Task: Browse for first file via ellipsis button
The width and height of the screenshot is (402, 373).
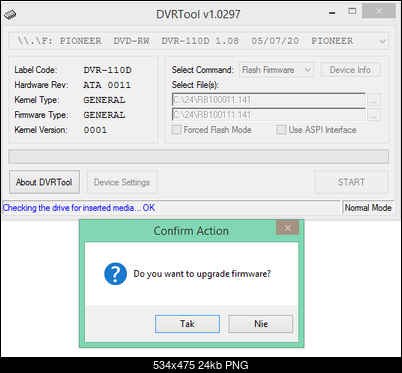Action: tap(374, 100)
